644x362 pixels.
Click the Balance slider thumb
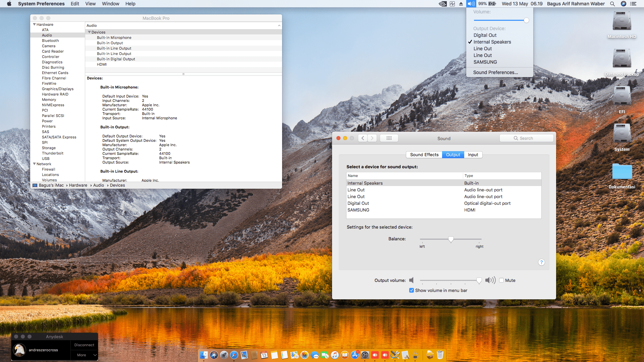[451, 239]
